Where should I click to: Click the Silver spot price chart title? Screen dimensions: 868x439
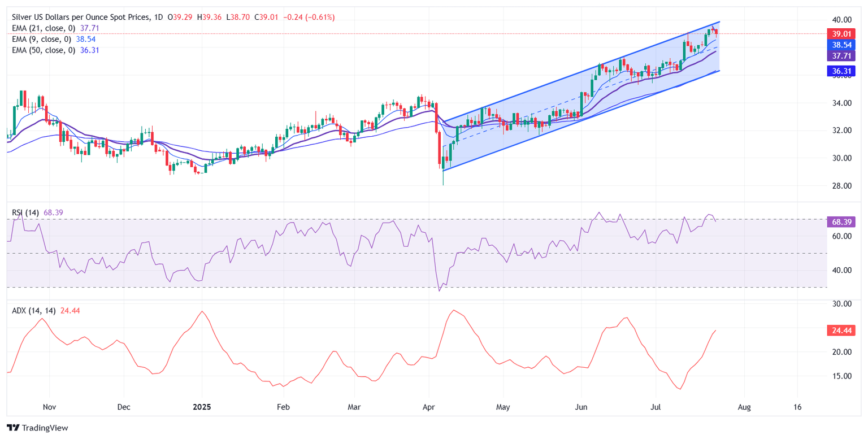pos(79,18)
